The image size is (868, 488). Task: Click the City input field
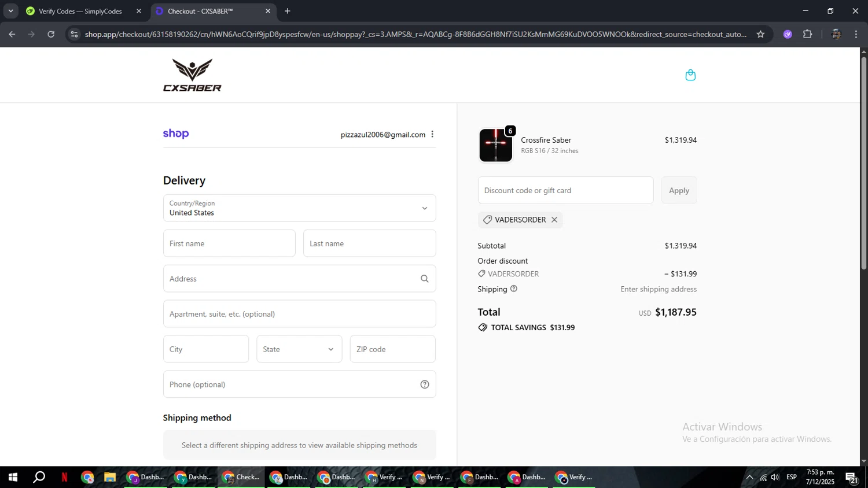coord(206,349)
